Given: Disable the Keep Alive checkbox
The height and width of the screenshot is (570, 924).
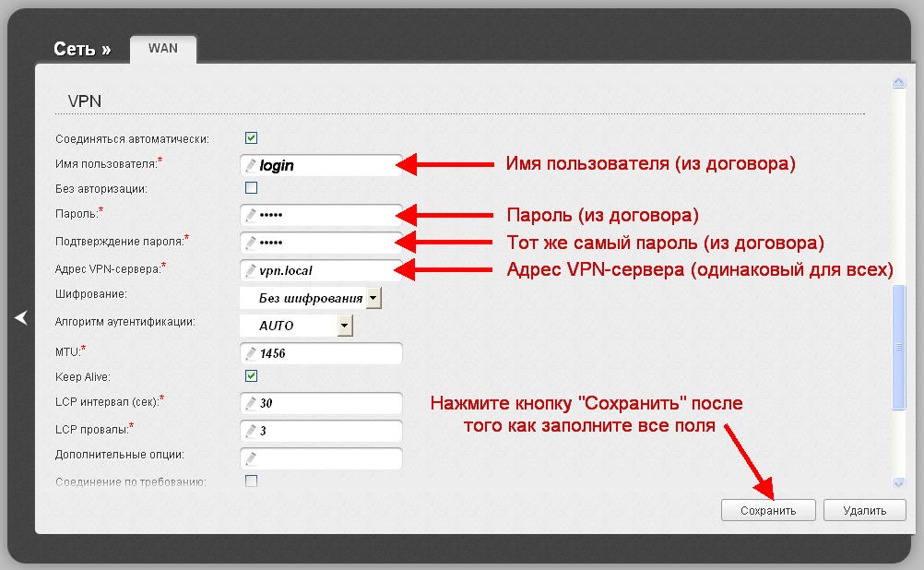Looking at the screenshot, I should (x=251, y=376).
